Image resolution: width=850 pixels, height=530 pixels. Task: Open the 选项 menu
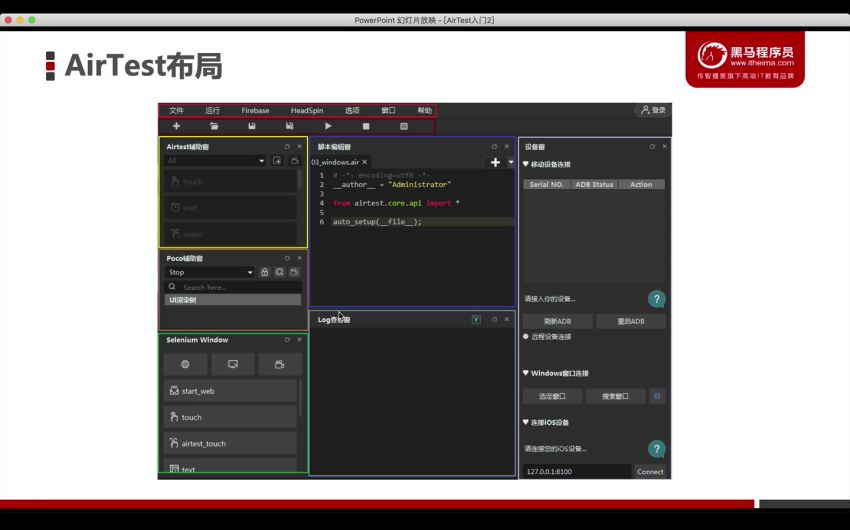point(352,111)
